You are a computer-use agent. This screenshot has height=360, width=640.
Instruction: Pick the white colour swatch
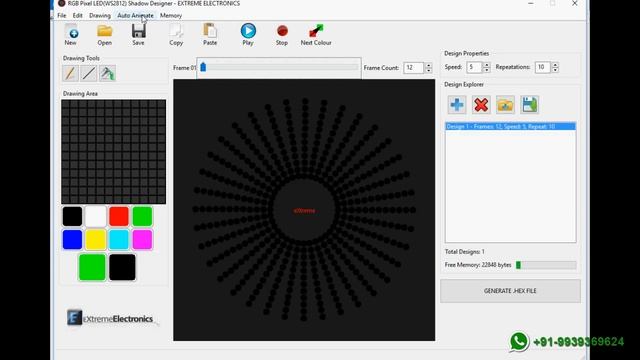[96, 216]
